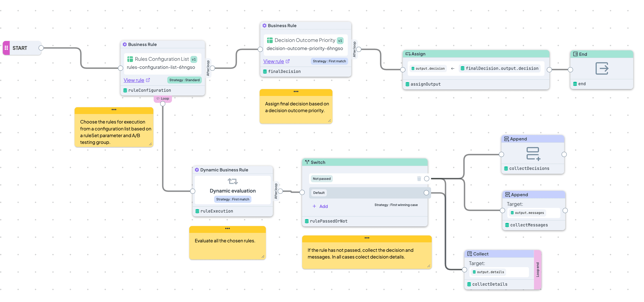This screenshot has width=644, height=302.
Task: Click the resize handle of the rule not passed note
Action: click(429, 266)
